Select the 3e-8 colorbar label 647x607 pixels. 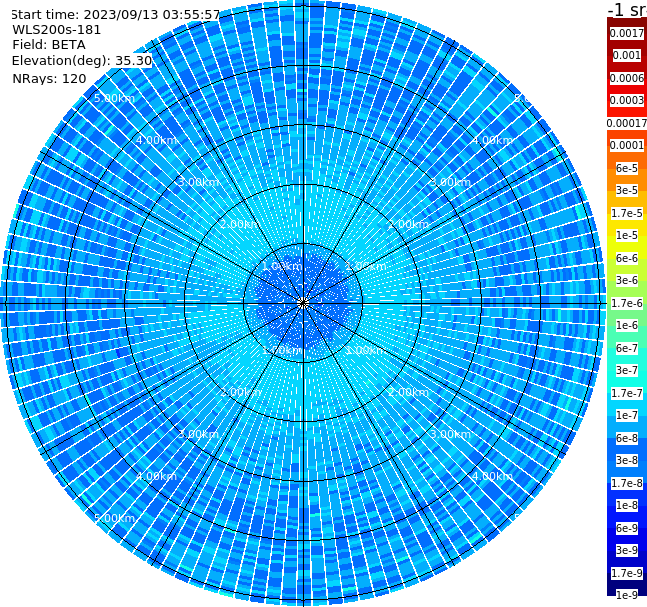point(627,460)
